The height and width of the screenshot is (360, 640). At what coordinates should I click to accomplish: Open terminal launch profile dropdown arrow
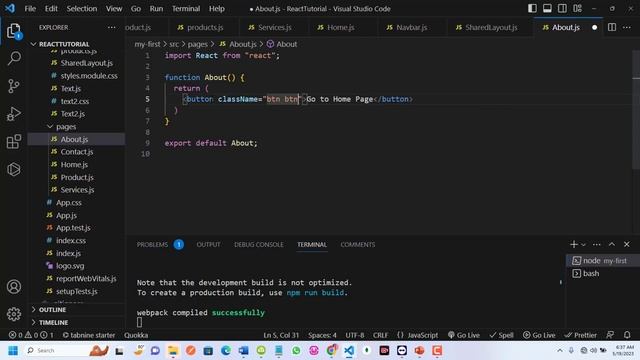(583, 244)
